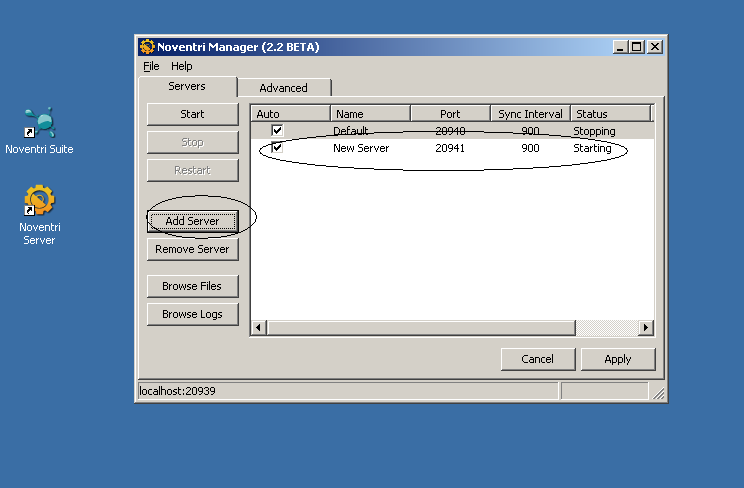Toggle Auto checkbox for Default server
744x488 pixels.
click(x=277, y=130)
